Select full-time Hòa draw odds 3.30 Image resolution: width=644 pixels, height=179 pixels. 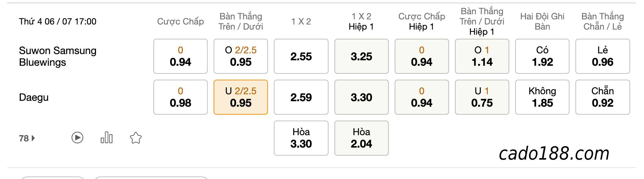pyautogui.click(x=301, y=138)
